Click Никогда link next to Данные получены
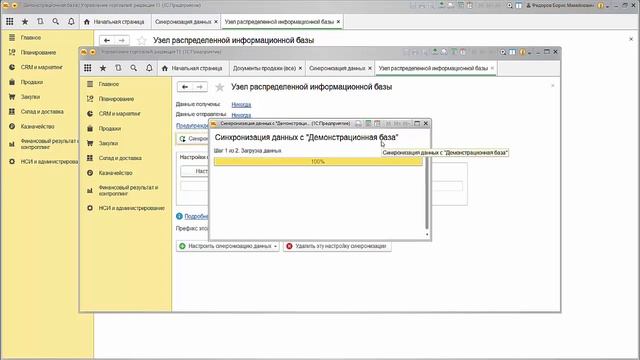 (x=241, y=105)
